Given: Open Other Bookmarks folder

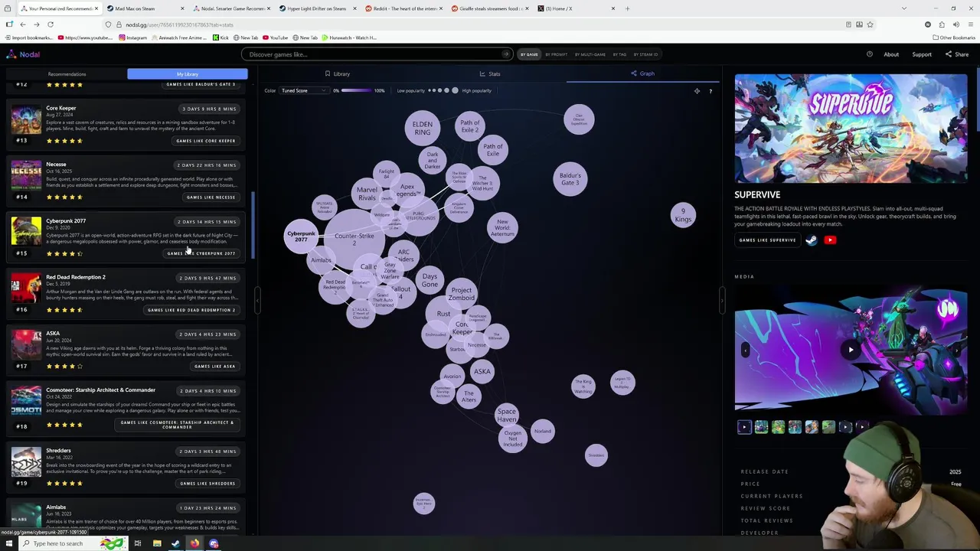Looking at the screenshot, I should point(953,37).
